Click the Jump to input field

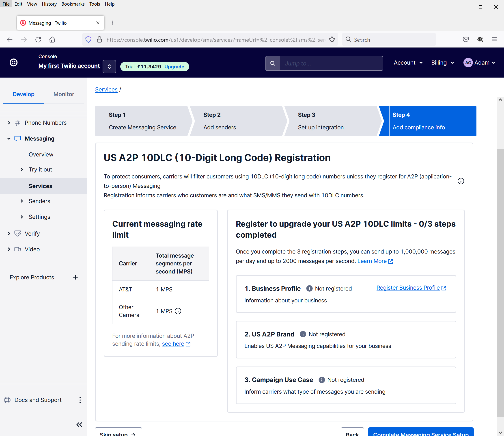coord(331,63)
